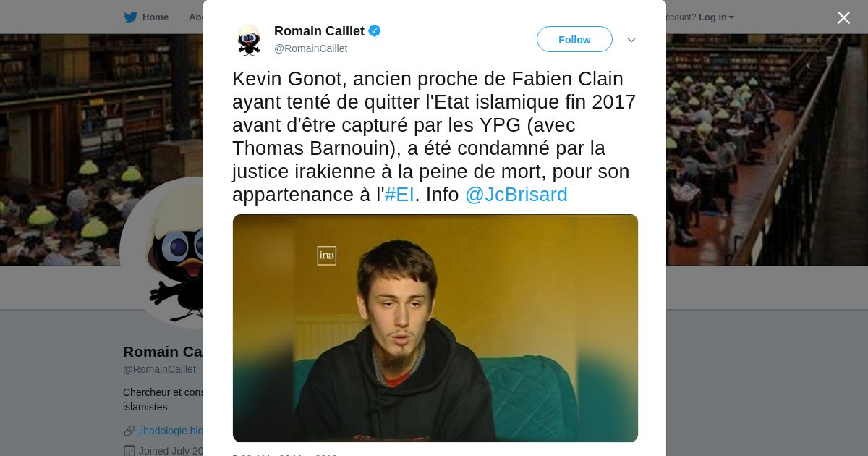Expand the tweet options chevron
868x456 pixels.
click(x=631, y=40)
